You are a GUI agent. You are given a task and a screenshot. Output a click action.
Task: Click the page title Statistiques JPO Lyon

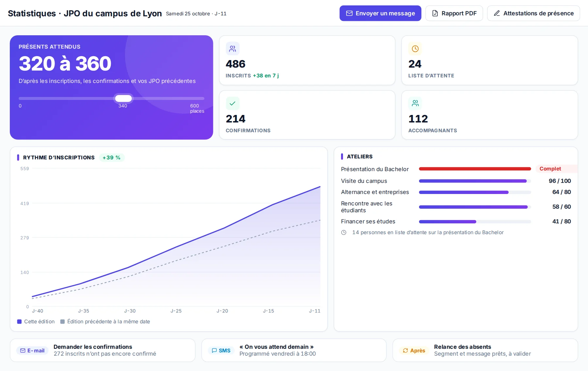coord(85,13)
